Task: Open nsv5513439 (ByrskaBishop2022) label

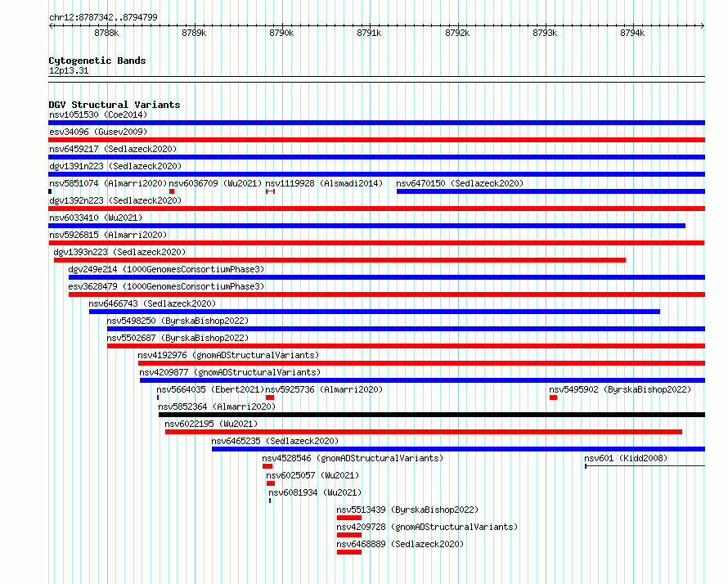Action: pyautogui.click(x=407, y=510)
